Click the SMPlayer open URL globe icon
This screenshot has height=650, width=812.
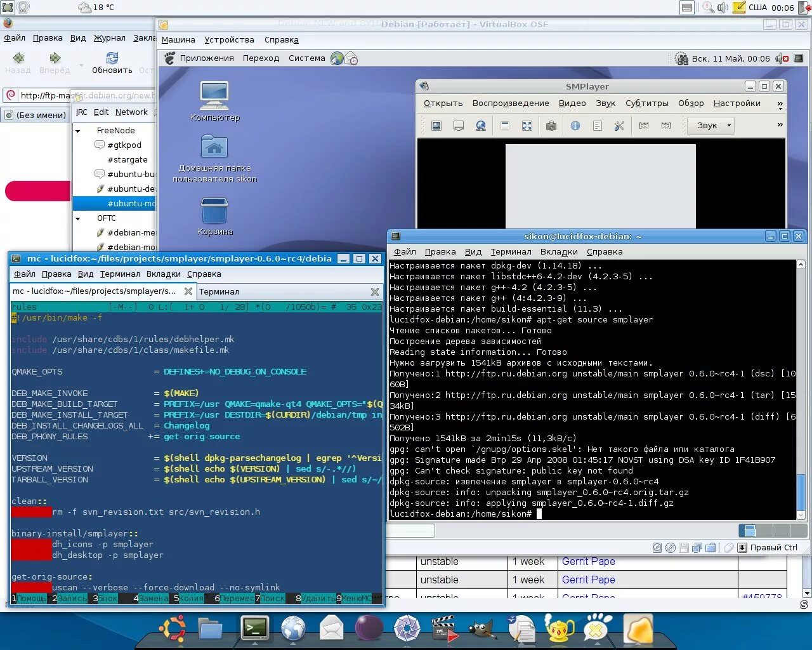click(x=481, y=126)
